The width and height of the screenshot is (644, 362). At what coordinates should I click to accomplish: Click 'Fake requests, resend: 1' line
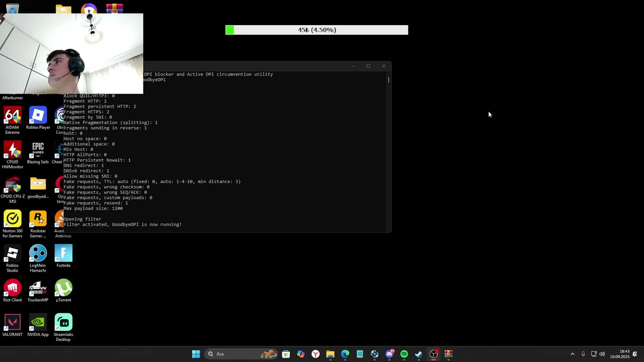(x=96, y=203)
